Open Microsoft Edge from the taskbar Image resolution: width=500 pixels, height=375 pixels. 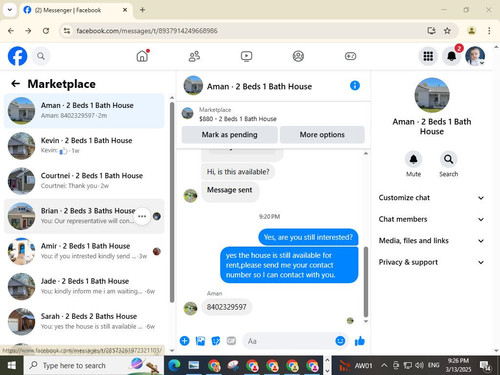[174, 366]
